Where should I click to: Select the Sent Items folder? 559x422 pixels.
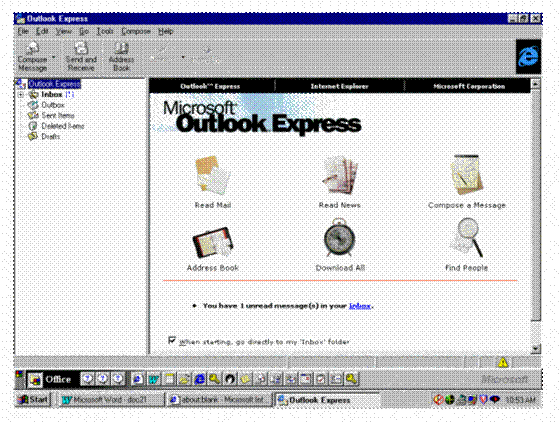pos(58,115)
